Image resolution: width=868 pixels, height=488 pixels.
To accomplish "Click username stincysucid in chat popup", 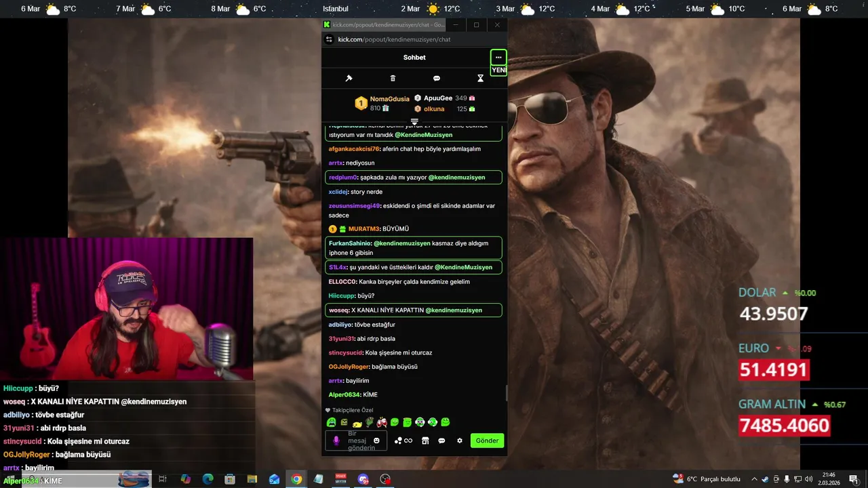I will [345, 353].
